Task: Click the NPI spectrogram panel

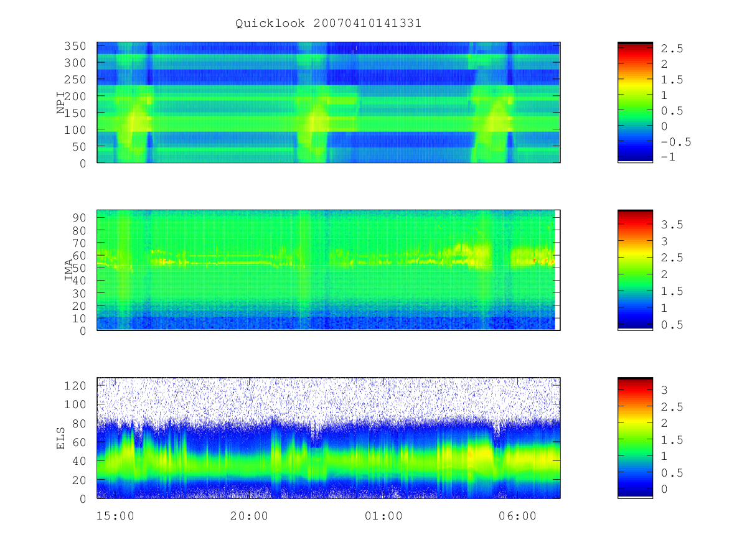Action: coord(329,102)
